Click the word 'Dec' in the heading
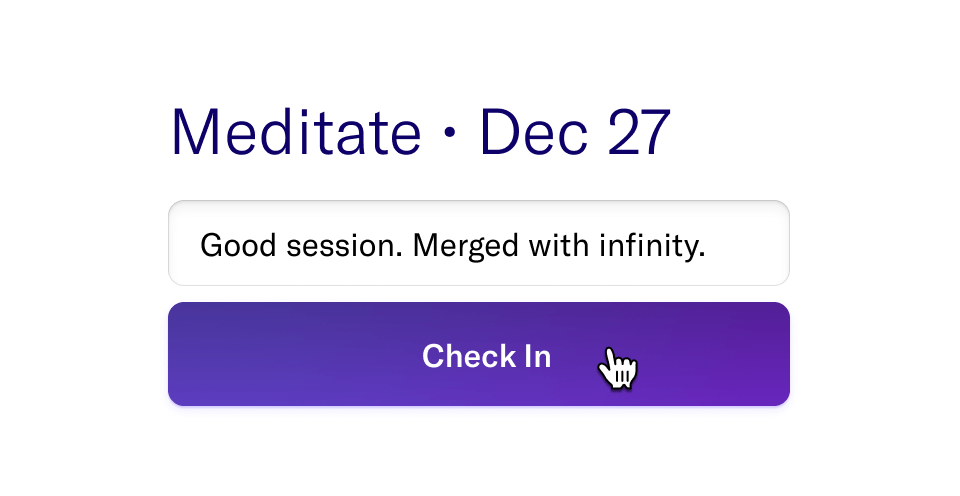Screen dimensions: 960x496 click(534, 132)
